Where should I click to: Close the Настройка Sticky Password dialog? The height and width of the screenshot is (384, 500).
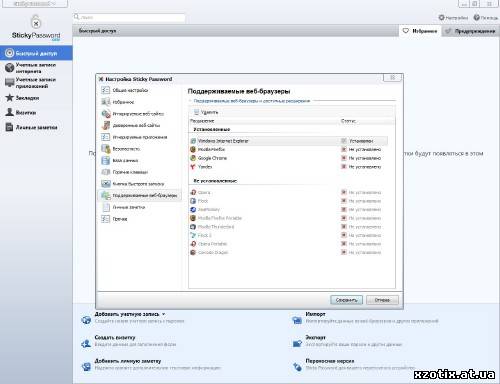click(392, 78)
